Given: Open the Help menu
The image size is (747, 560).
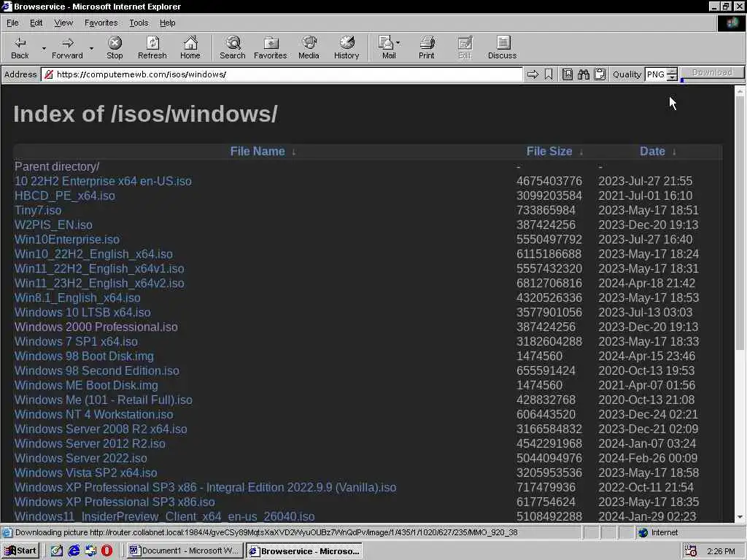Looking at the screenshot, I should tap(167, 23).
